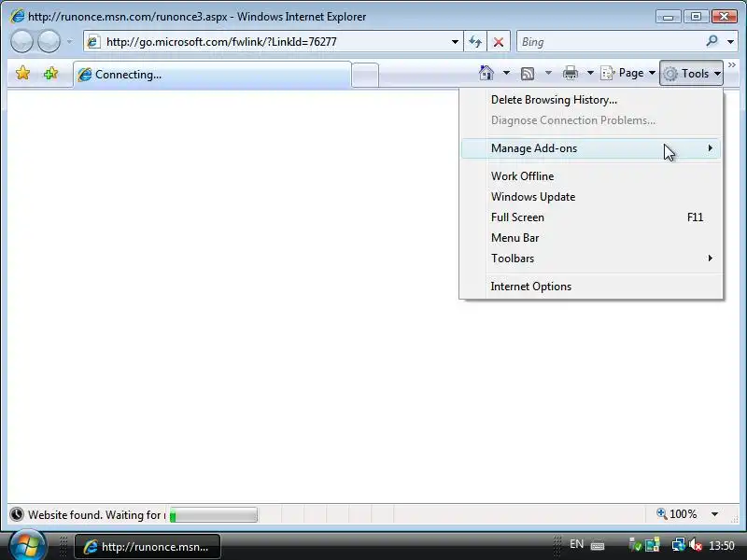Close the Internet Explorer window
This screenshot has height=560, width=747.
[x=725, y=17]
